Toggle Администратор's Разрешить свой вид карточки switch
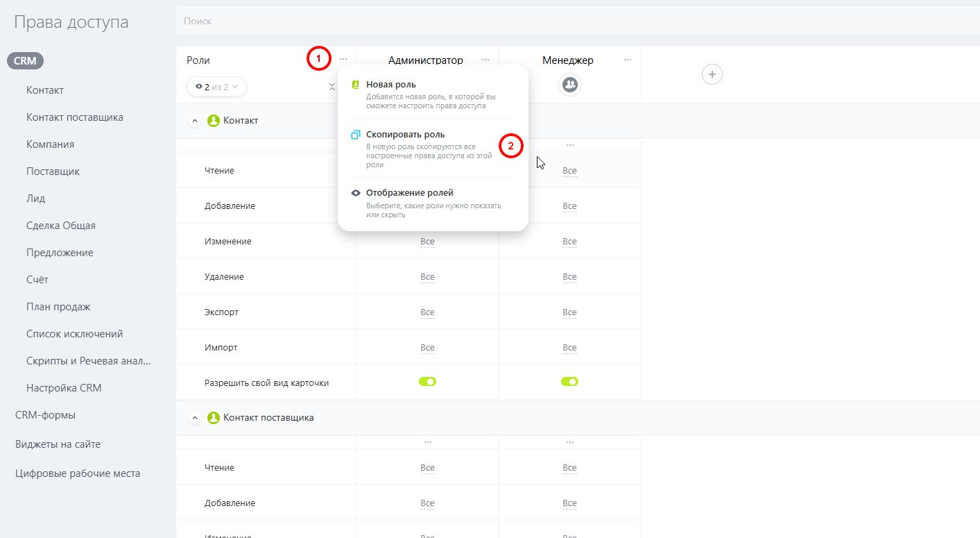The height and width of the screenshot is (538, 980). [x=427, y=382]
